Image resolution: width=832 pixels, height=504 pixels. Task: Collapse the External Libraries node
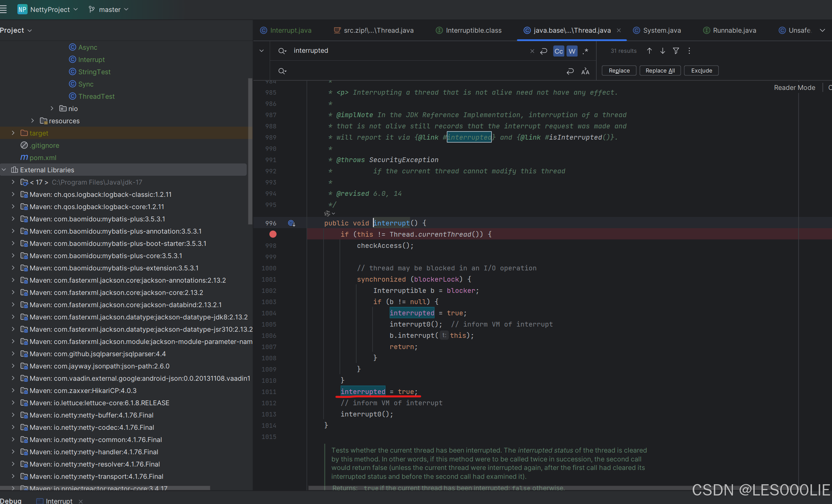[4, 170]
